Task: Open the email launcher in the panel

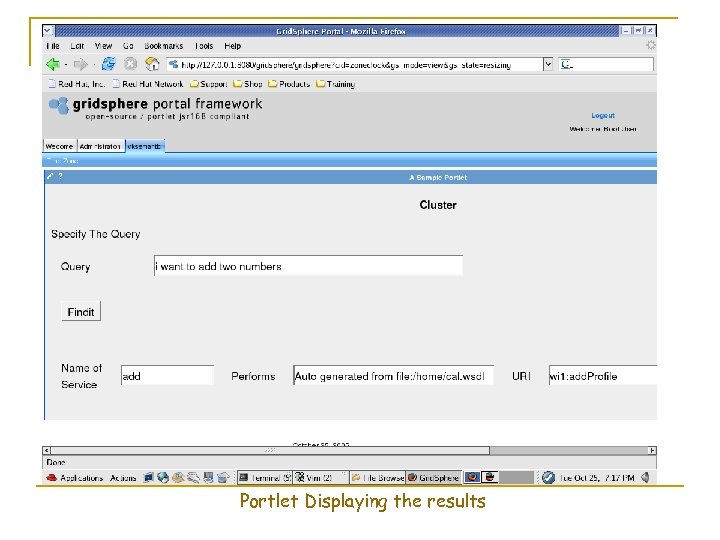Action: coord(178,478)
